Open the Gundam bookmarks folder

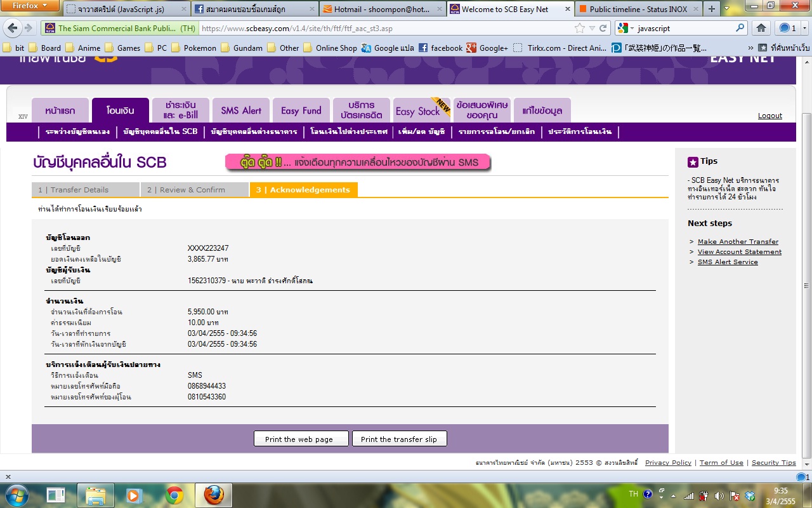[x=241, y=48]
